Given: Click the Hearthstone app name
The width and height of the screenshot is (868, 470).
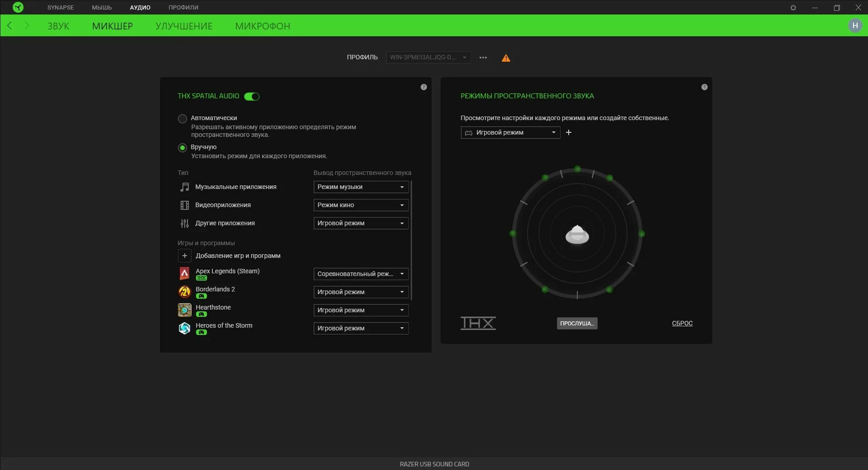Looking at the screenshot, I should pos(213,307).
